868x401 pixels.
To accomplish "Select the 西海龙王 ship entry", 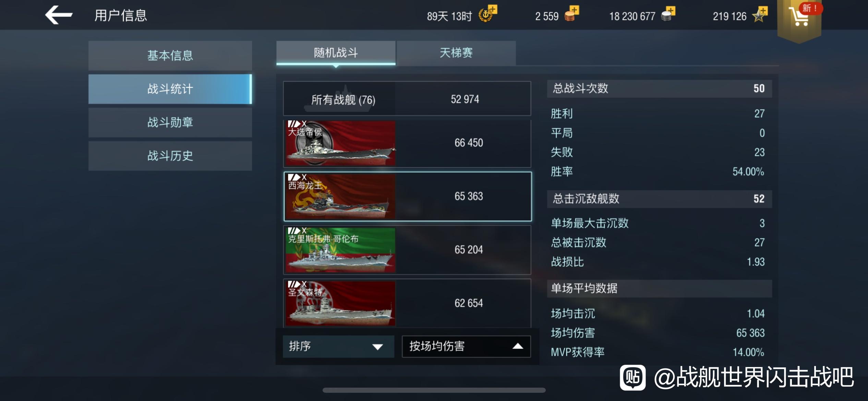I will coord(407,196).
